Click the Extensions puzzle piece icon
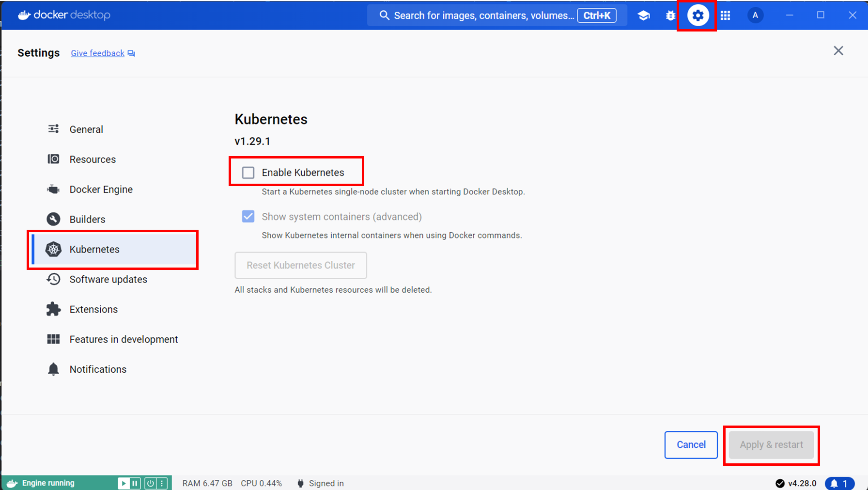This screenshot has width=868, height=490. [x=53, y=309]
